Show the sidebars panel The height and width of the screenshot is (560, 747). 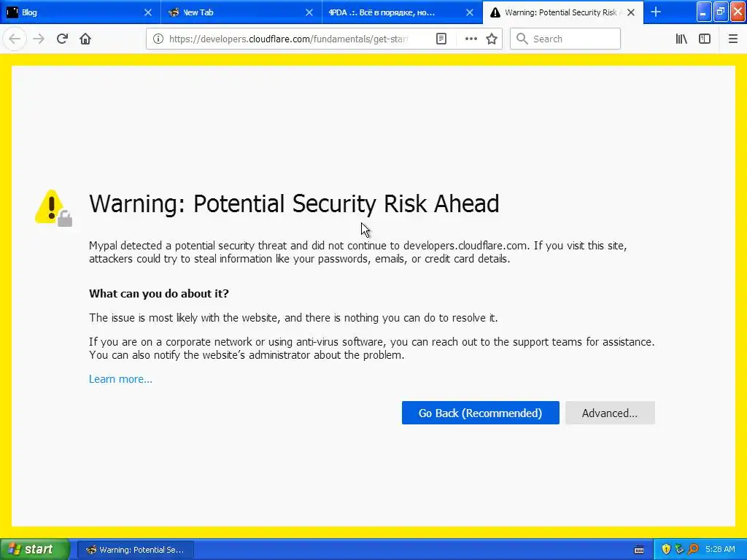(x=705, y=39)
